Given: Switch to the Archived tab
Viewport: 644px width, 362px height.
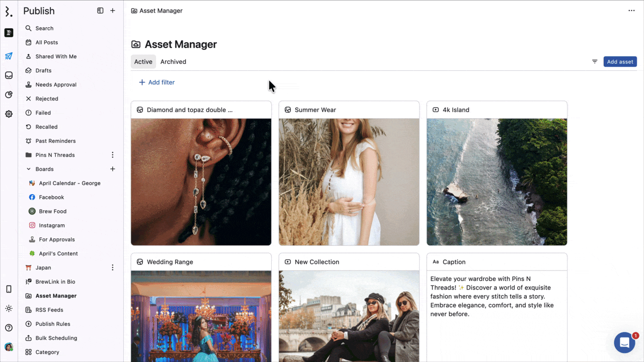Looking at the screenshot, I should pos(173,62).
